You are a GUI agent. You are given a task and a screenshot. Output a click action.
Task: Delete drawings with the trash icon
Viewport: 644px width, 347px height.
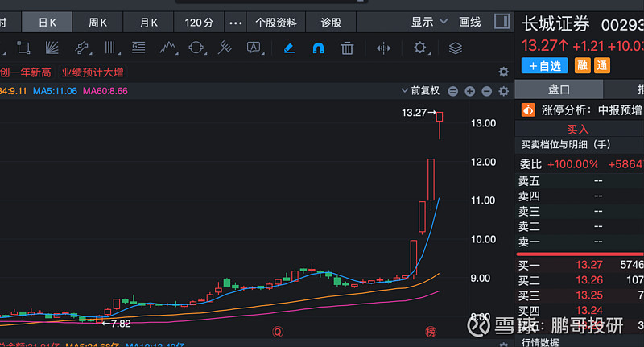[x=347, y=48]
